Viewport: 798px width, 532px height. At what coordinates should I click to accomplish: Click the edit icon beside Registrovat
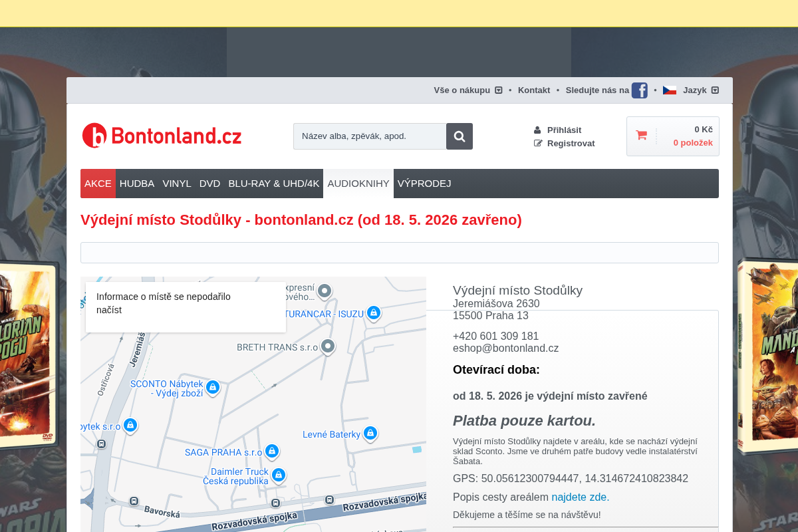click(x=538, y=144)
